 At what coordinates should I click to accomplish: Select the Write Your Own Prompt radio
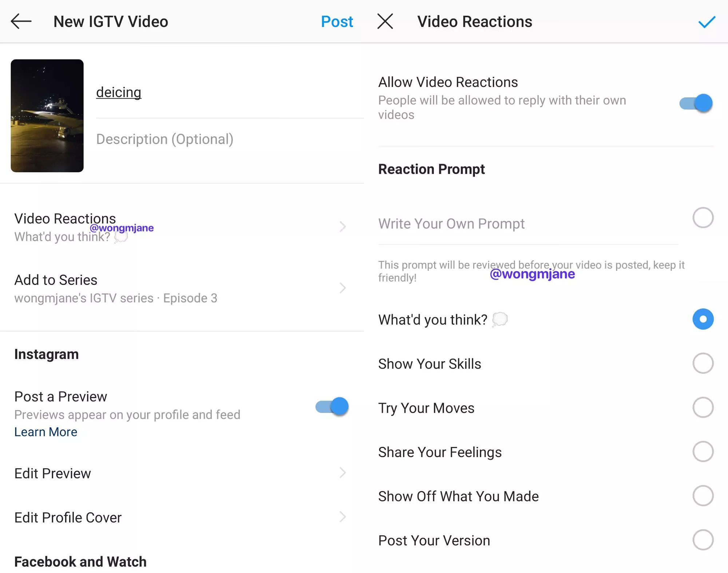coord(703,218)
